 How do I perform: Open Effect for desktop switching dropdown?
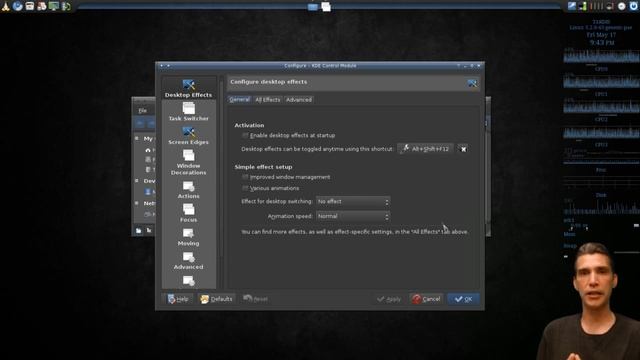[353, 202]
